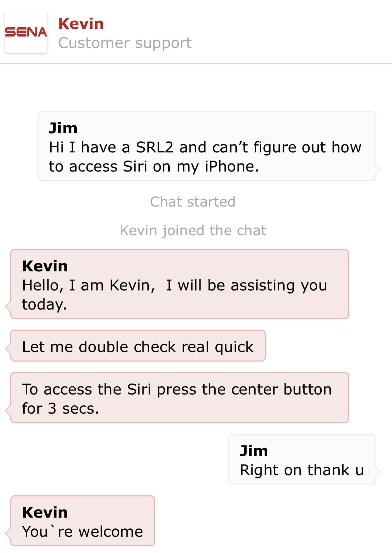Viewport: 392px width, 553px height.
Task: Click the "Customer support" subtitle
Action: 125,43
